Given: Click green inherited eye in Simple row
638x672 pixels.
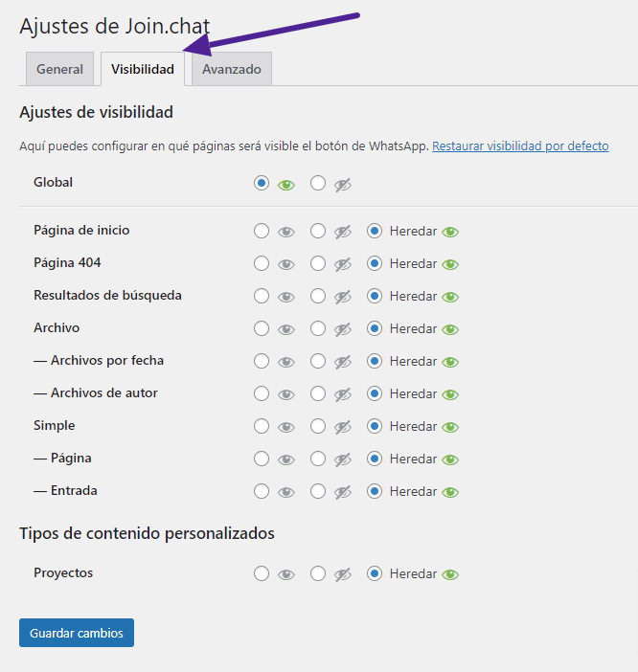Looking at the screenshot, I should click(x=450, y=428).
